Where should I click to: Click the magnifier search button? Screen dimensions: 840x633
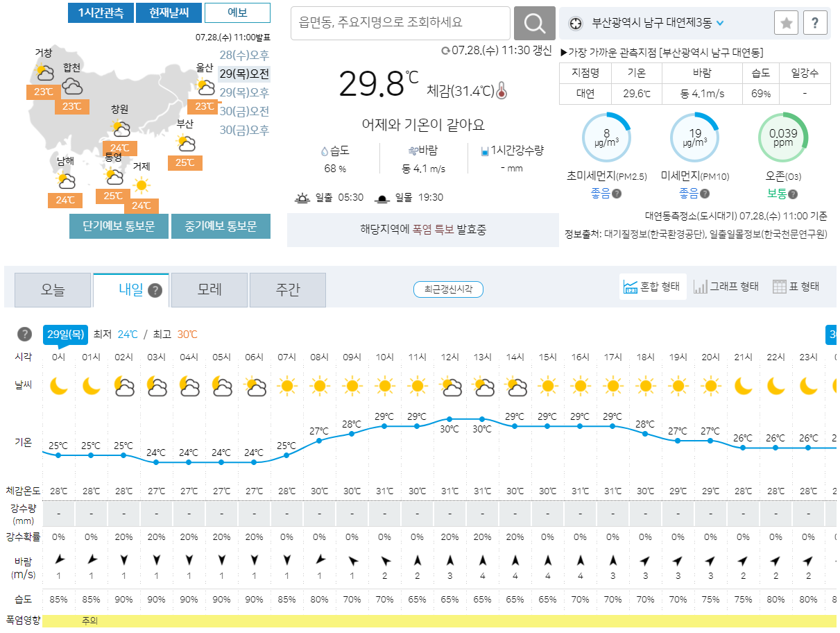tap(534, 23)
